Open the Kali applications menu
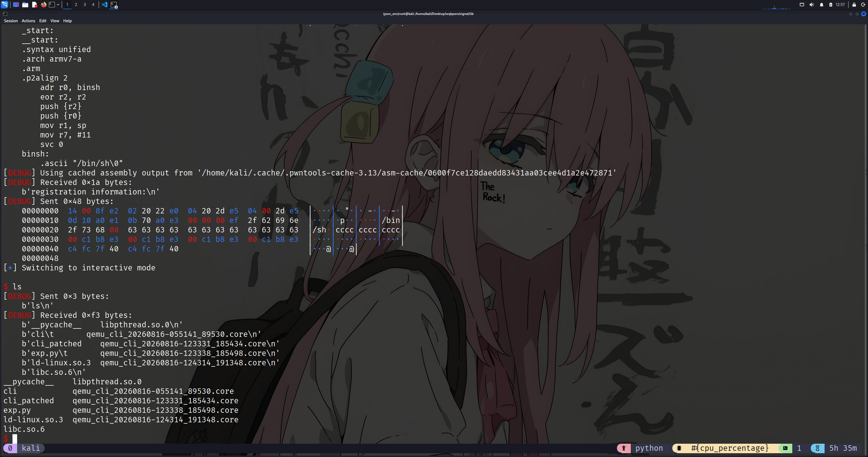This screenshot has width=868, height=457. (5, 4)
